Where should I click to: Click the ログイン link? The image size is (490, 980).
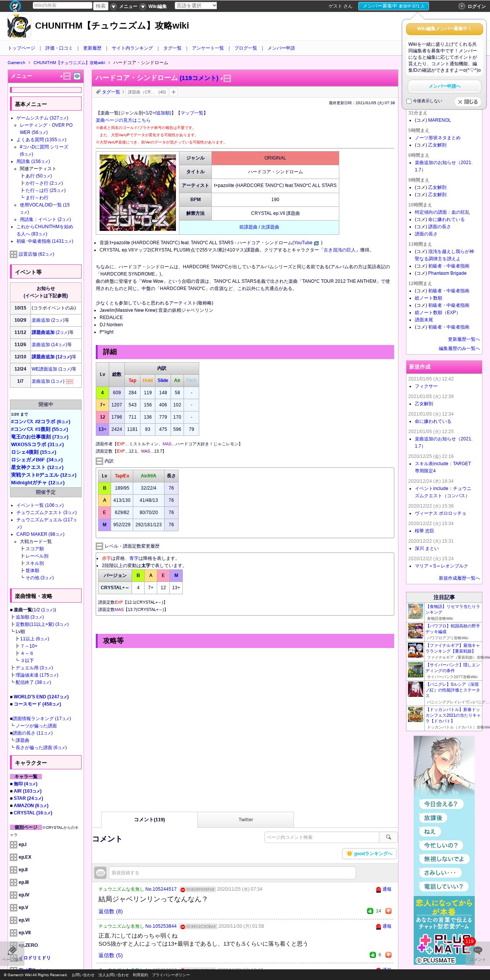point(477,6)
